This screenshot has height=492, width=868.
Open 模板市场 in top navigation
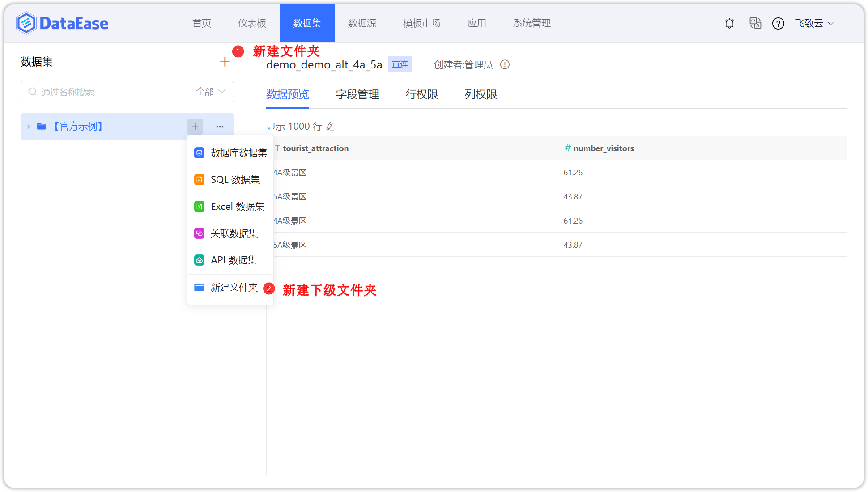(421, 23)
